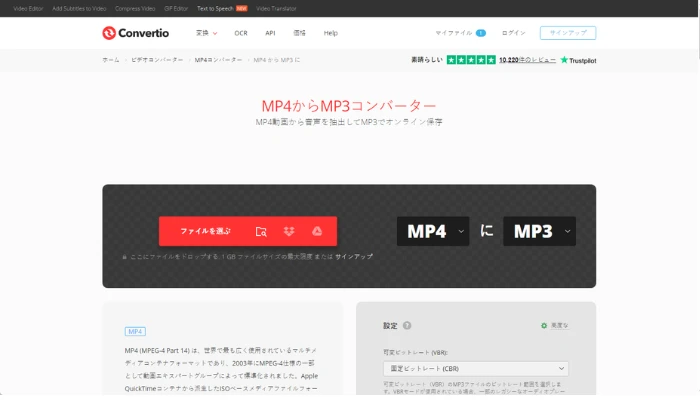Open マイファイル link
Image resolution: width=700 pixels, height=400 pixels.
pyautogui.click(x=454, y=33)
